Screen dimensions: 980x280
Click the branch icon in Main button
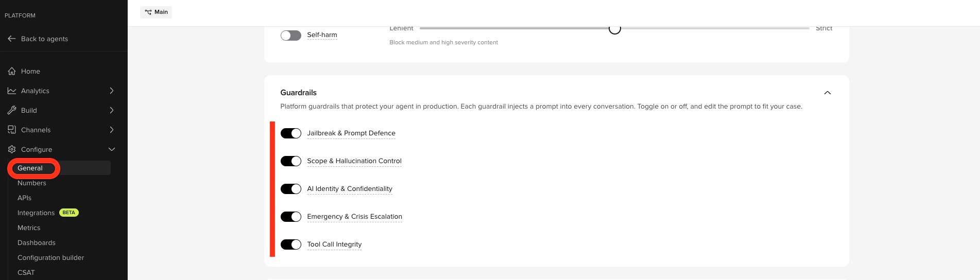[148, 12]
